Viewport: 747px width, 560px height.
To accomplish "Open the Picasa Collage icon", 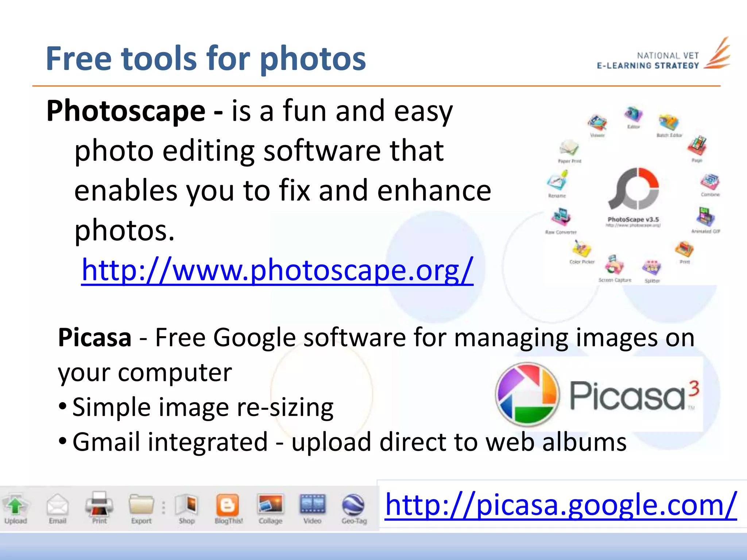I will click(270, 505).
